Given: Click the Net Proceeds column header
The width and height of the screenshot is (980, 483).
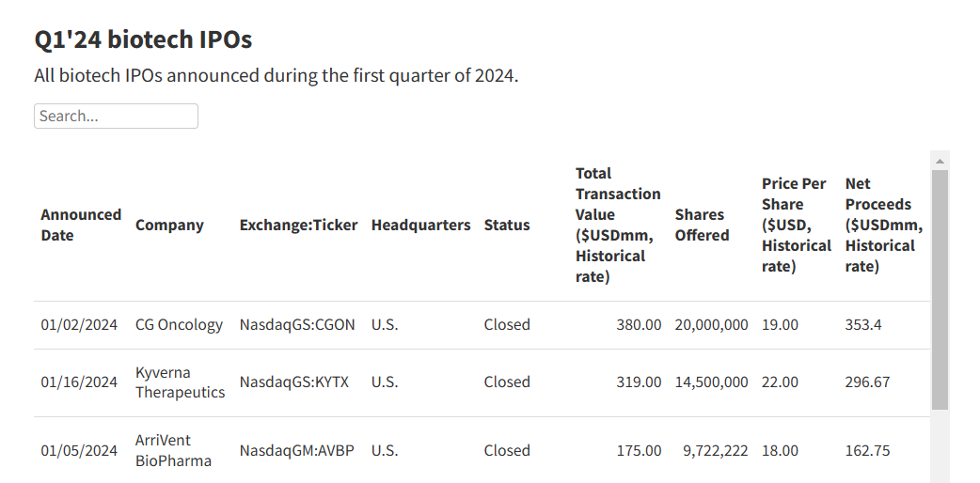Looking at the screenshot, I should coord(883,225).
